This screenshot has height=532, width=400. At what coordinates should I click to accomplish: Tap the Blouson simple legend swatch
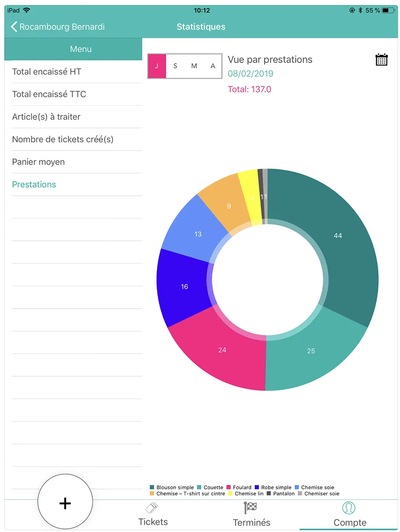[x=152, y=487]
